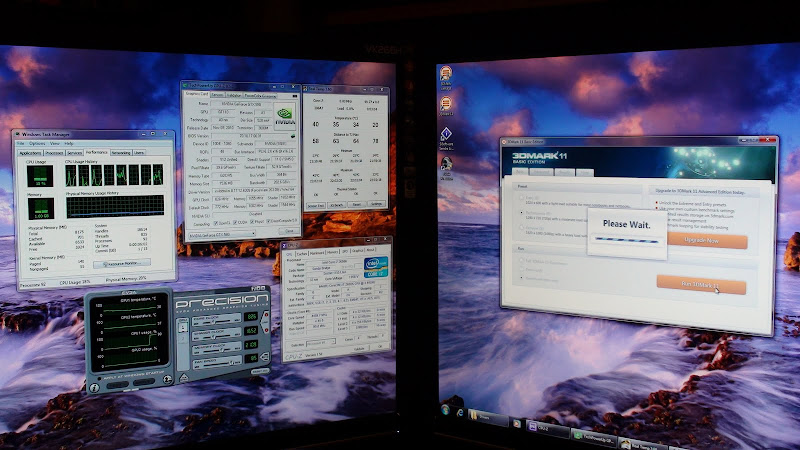Viewport: 800px width, 450px height.
Task: Open the Windows Start menu orb
Action: [x=445, y=409]
